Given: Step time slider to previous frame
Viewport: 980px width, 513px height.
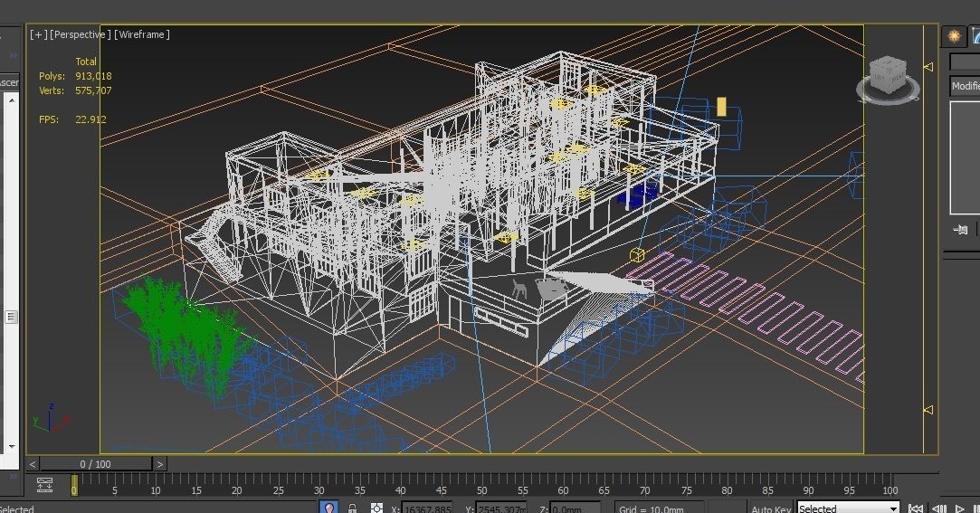Looking at the screenshot, I should click(33, 464).
